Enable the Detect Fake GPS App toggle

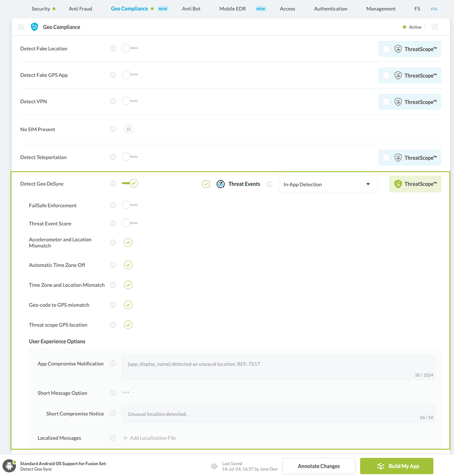click(x=129, y=74)
